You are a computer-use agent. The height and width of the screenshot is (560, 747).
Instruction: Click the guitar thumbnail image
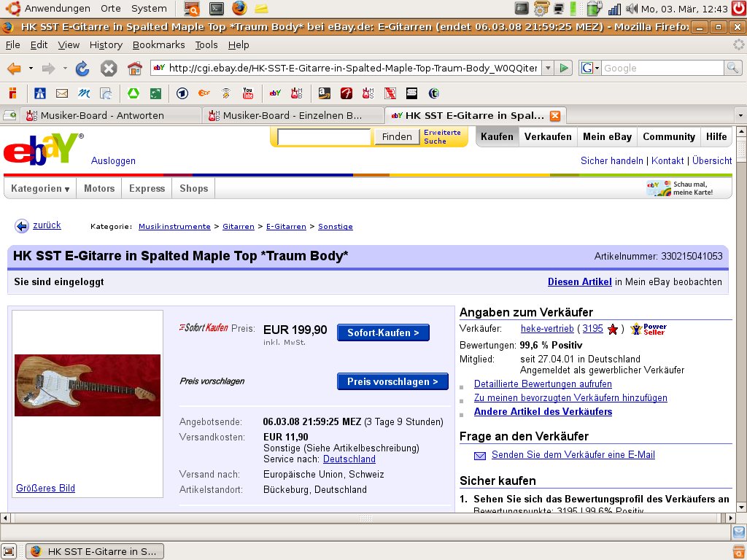[88, 385]
